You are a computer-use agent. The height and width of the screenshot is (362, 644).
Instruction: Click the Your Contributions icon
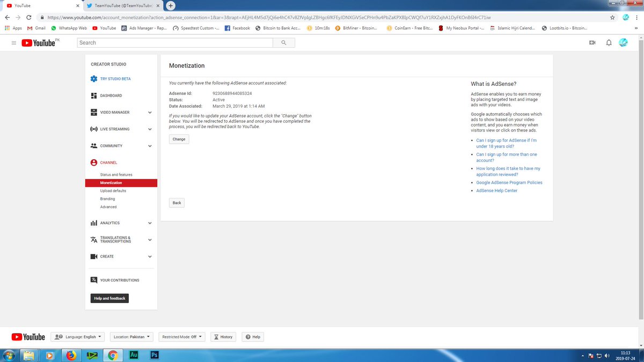94,280
